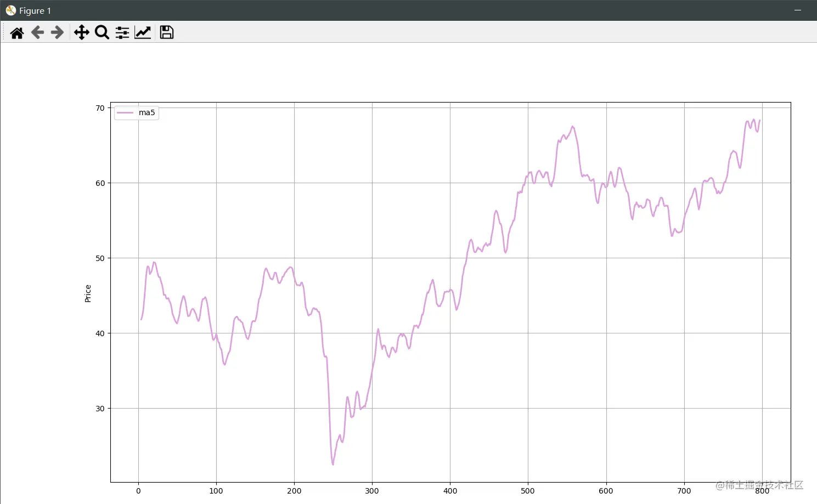Click the ma5 legend line sample
817x504 pixels.
pyautogui.click(x=125, y=112)
